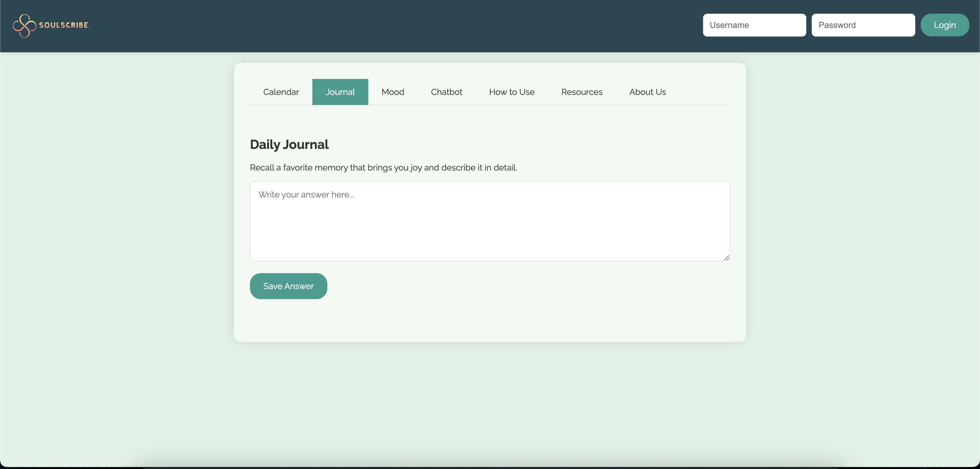Go to the How to Use tab
The width and height of the screenshot is (980, 469).
pyautogui.click(x=512, y=92)
